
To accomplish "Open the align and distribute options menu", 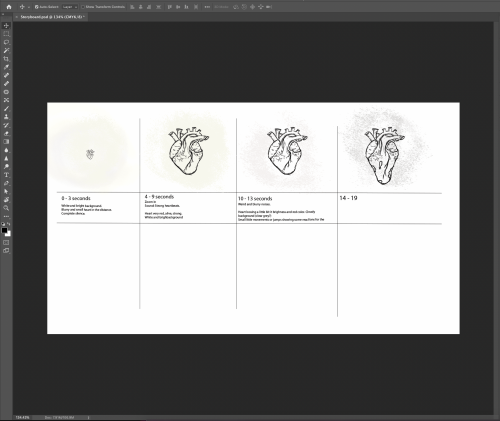I will click(x=207, y=7).
